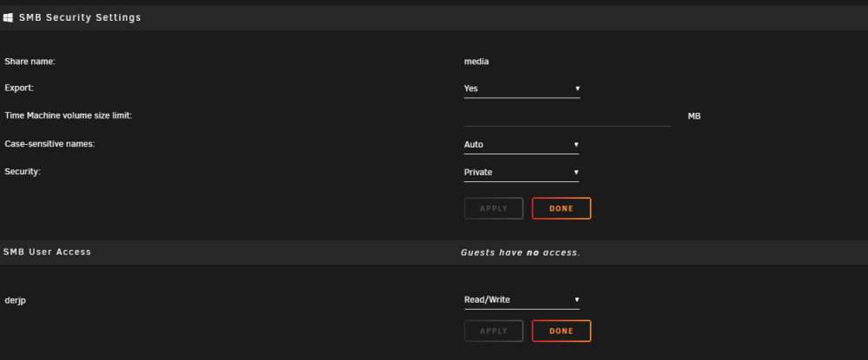Open the derjp access dropdown set to Read/Write

522,300
